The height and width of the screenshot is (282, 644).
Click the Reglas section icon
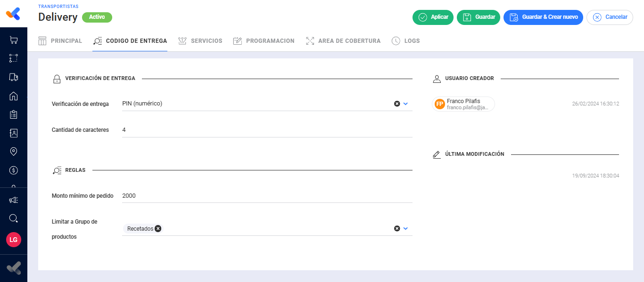(57, 170)
